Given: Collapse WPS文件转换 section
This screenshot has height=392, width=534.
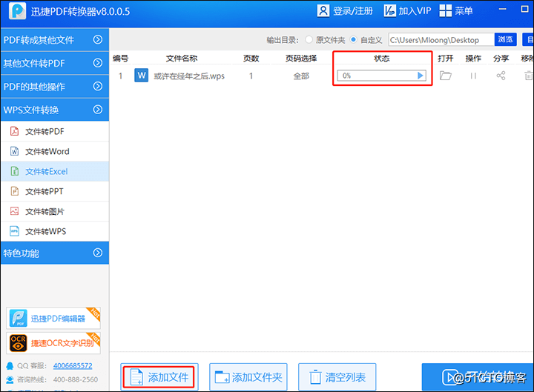Looking at the screenshot, I should tap(54, 110).
